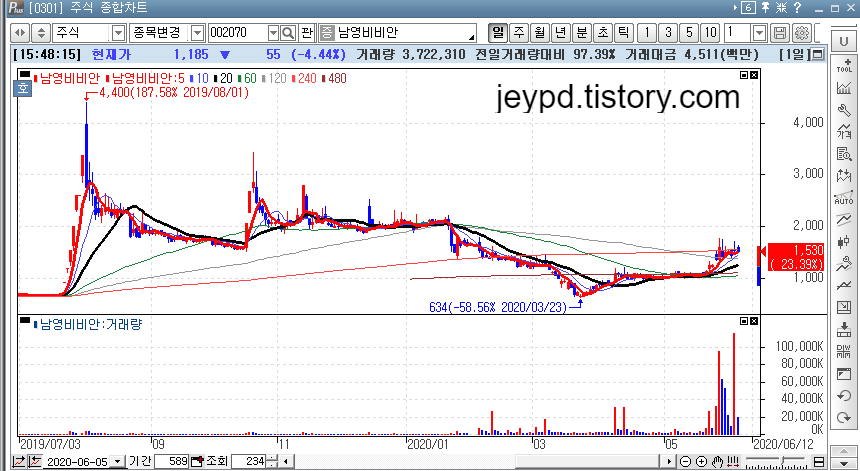The width and height of the screenshot is (860, 471).
Task: Click the boxed number 6 in title bar
Action: click(748, 8)
